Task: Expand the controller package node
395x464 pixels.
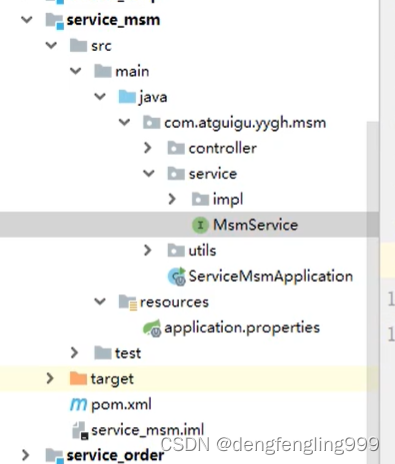Action: point(148,148)
